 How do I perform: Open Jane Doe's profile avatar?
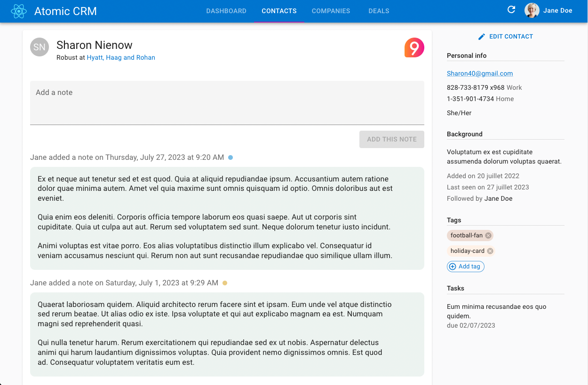(532, 10)
